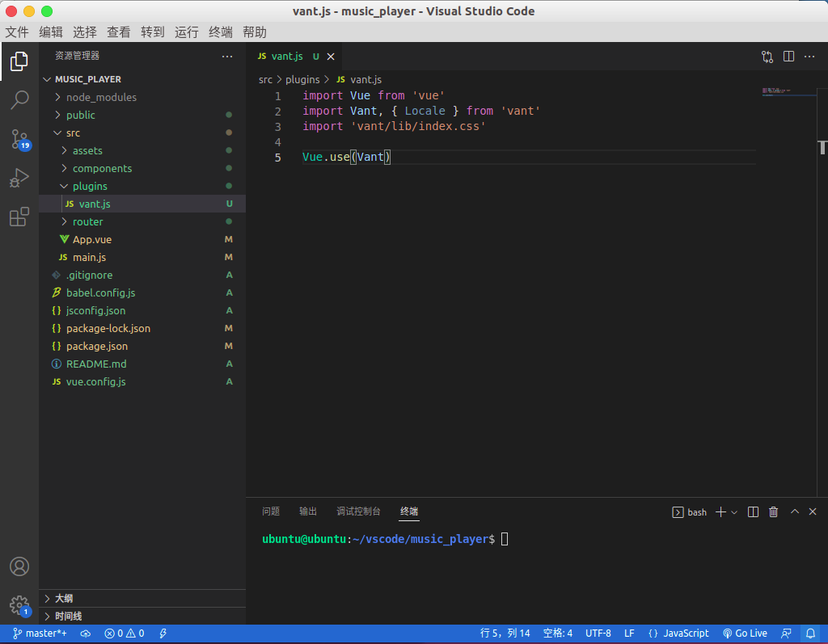This screenshot has width=828, height=644.
Task: Open README.md in the explorer
Action: pyautogui.click(x=142, y=364)
